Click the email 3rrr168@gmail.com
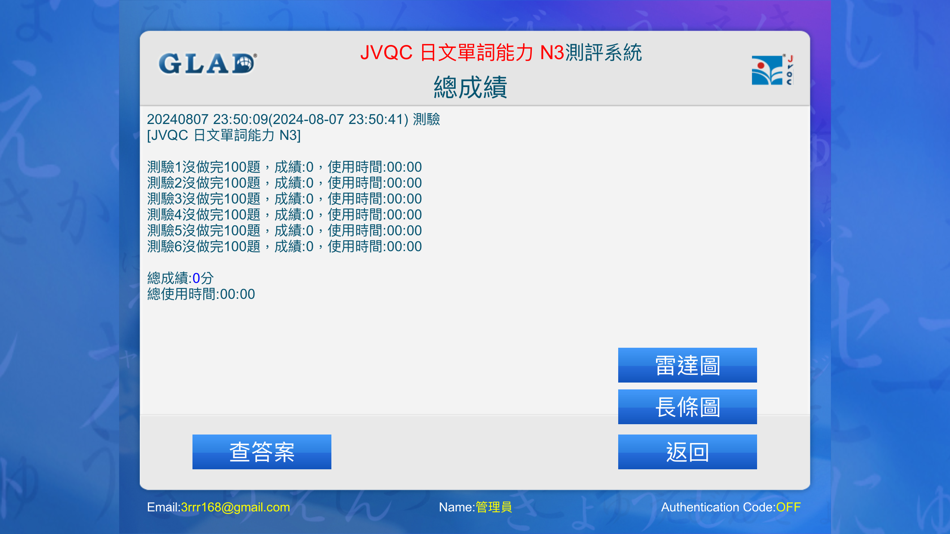This screenshot has height=534, width=950. pos(235,507)
